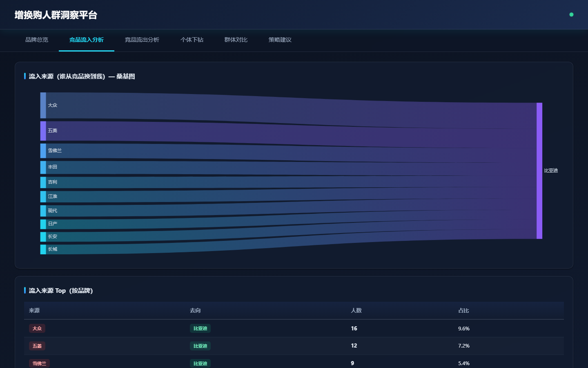
Task: Click the 流入来源 Top table heading
Action: [61, 291]
